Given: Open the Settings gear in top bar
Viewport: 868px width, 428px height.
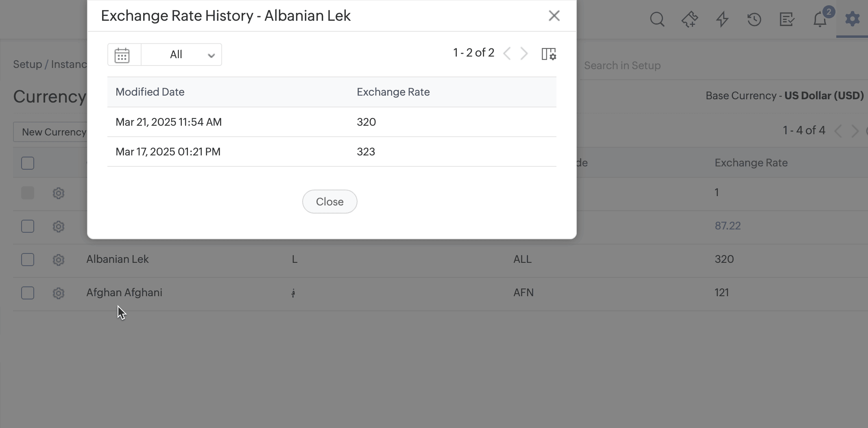Looking at the screenshot, I should click(852, 19).
